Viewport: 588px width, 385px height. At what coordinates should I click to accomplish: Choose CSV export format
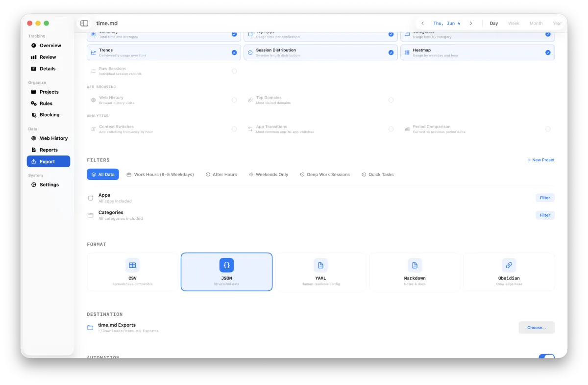[x=132, y=272]
